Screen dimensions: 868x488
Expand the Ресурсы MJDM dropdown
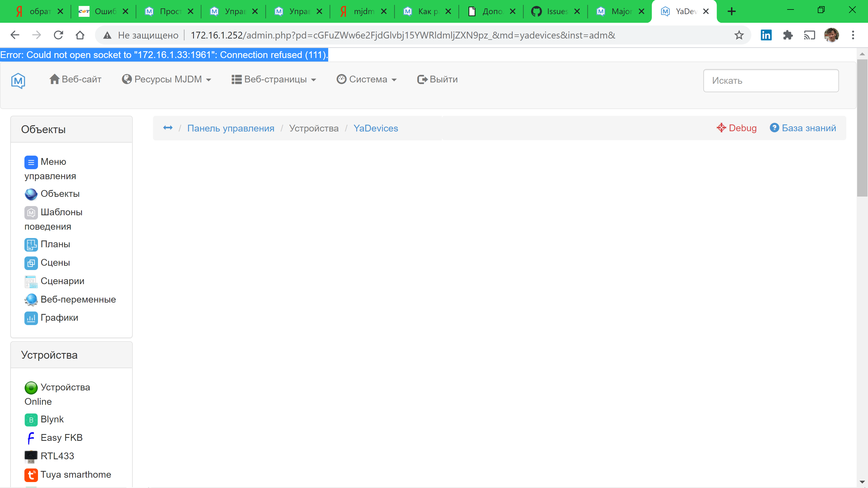pyautogui.click(x=167, y=79)
